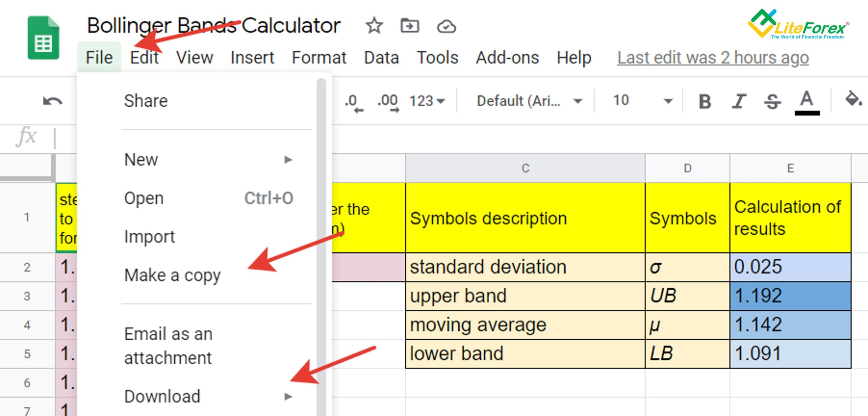Click the Google Sheets home icon

[43, 38]
